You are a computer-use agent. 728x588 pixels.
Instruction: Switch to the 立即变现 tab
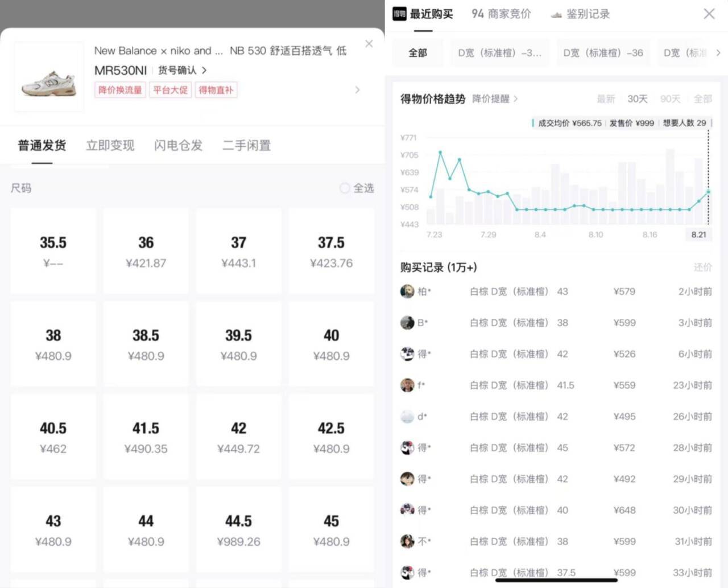pyautogui.click(x=110, y=146)
